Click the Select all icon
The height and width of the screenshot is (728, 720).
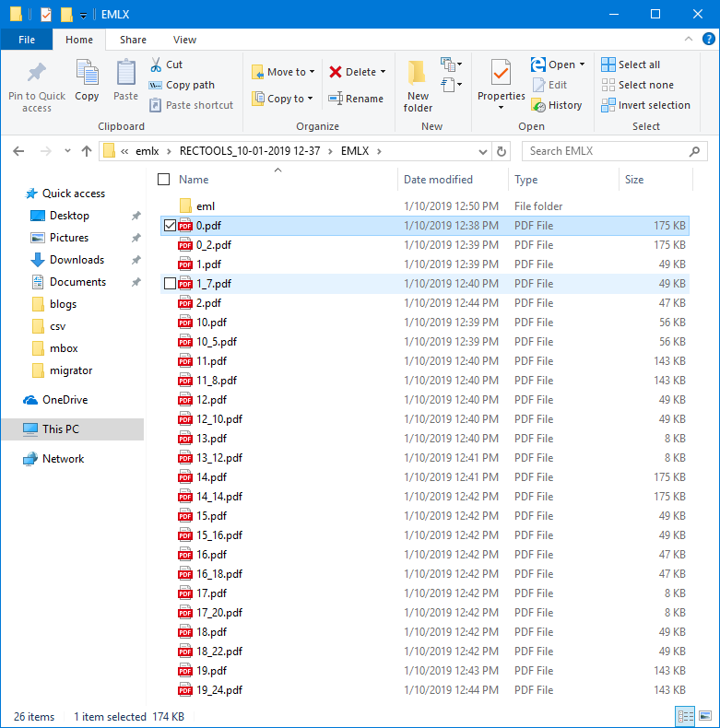pyautogui.click(x=608, y=65)
